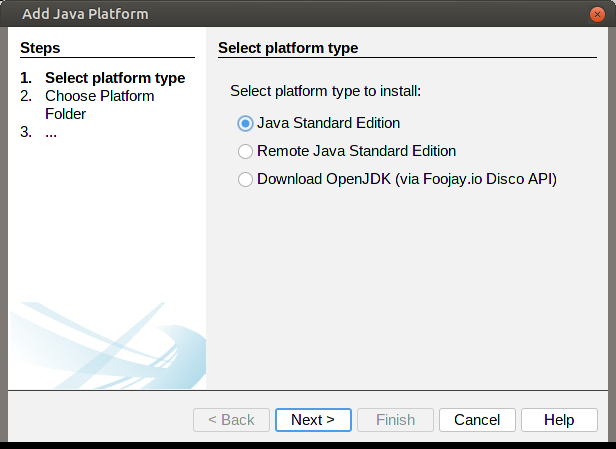Click 'Select platform type to install:' label

pos(326,91)
